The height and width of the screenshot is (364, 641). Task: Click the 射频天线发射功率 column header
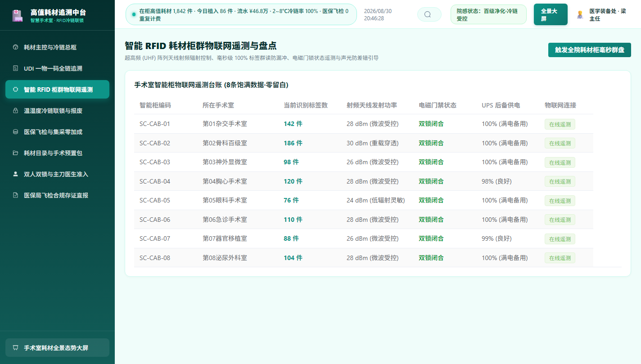(372, 105)
